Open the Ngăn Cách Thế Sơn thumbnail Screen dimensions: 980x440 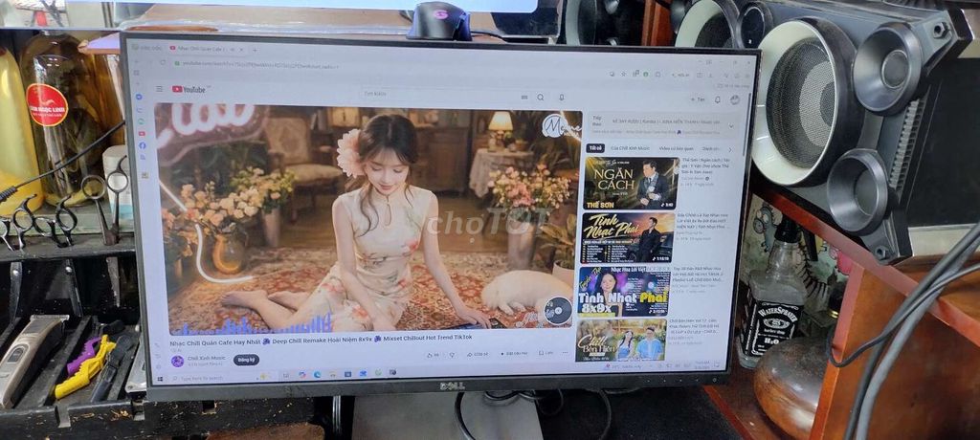631,184
